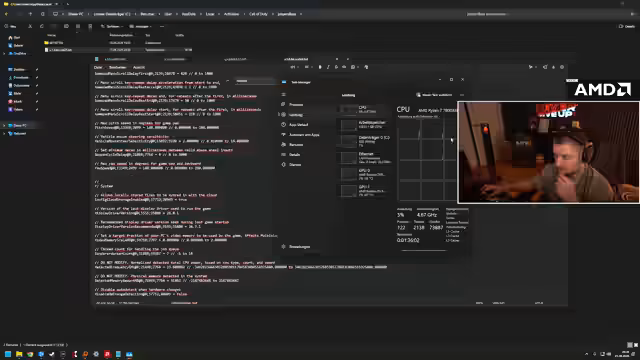
Task: Open Windows Start button on taskbar
Action: click(x=8, y=354)
